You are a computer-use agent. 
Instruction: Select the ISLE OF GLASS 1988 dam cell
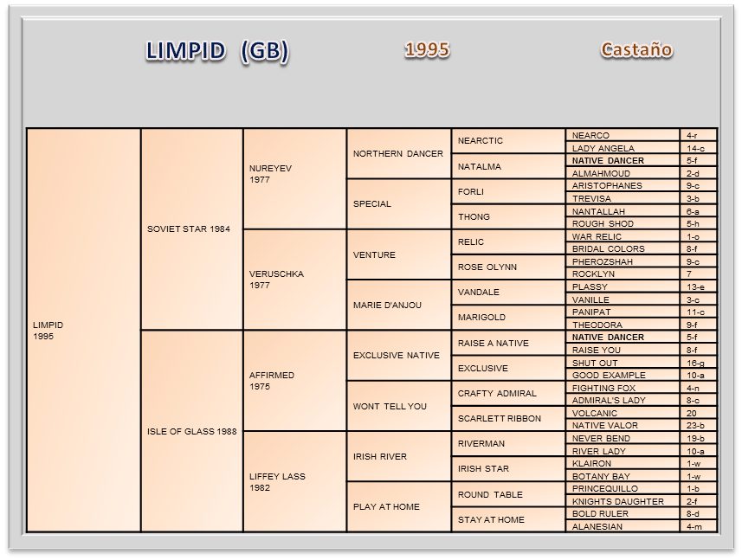click(190, 431)
